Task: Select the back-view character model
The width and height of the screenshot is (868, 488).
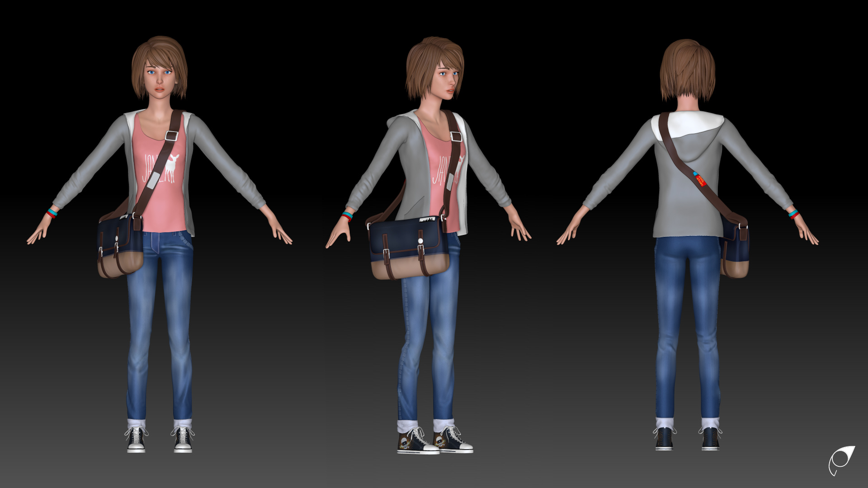Action: click(x=688, y=244)
